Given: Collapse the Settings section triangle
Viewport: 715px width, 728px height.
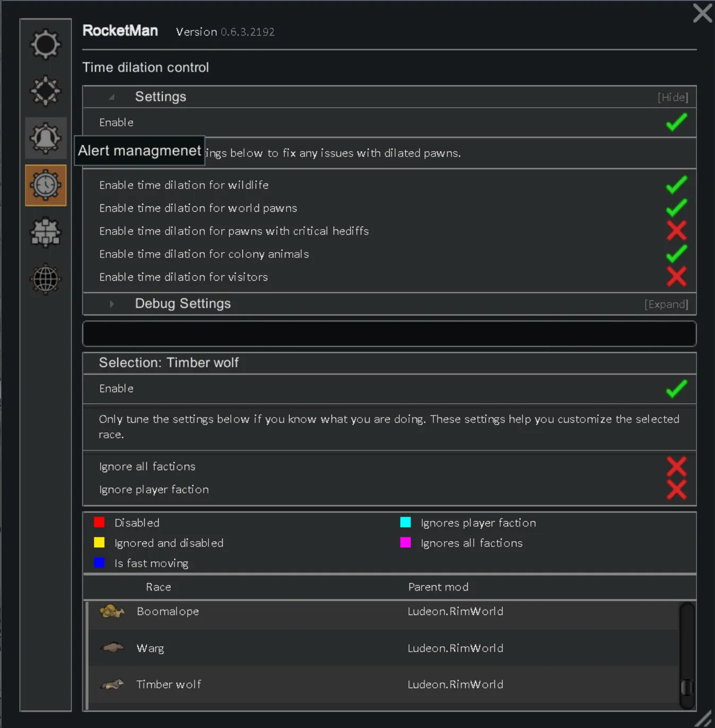Looking at the screenshot, I should pyautogui.click(x=111, y=97).
